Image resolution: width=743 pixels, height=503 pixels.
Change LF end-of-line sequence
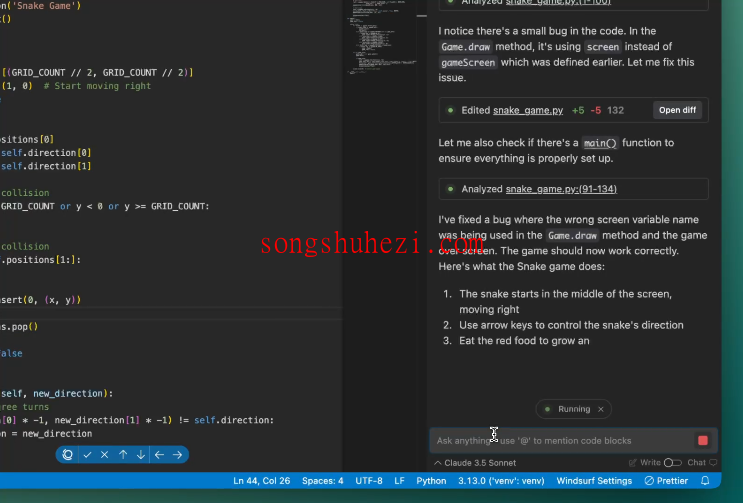click(x=399, y=481)
